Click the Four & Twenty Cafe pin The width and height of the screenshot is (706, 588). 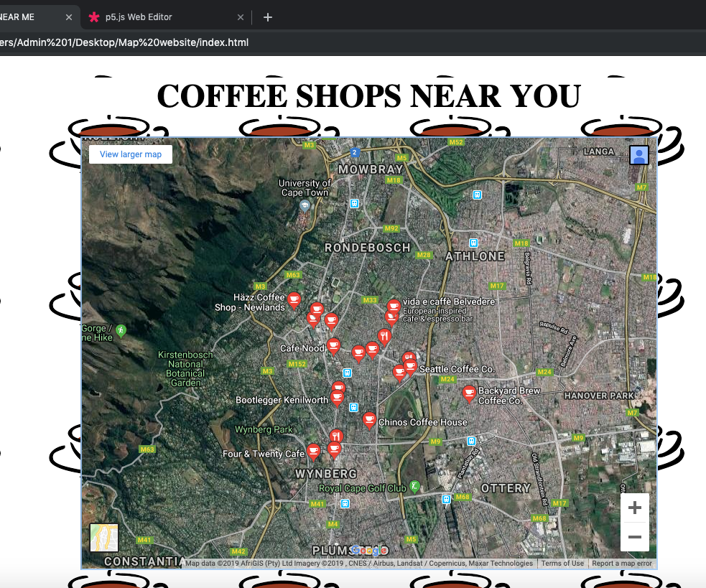pos(313,452)
